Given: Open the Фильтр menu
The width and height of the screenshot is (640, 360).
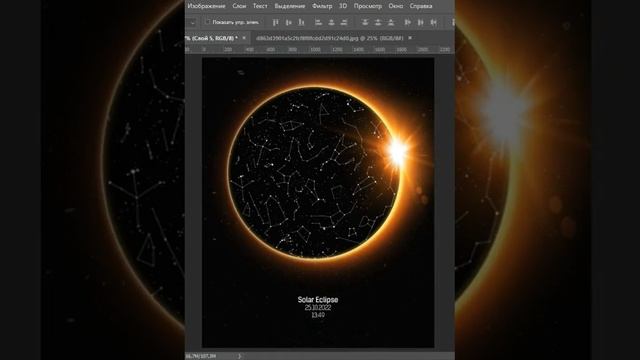Looking at the screenshot, I should [x=322, y=6].
